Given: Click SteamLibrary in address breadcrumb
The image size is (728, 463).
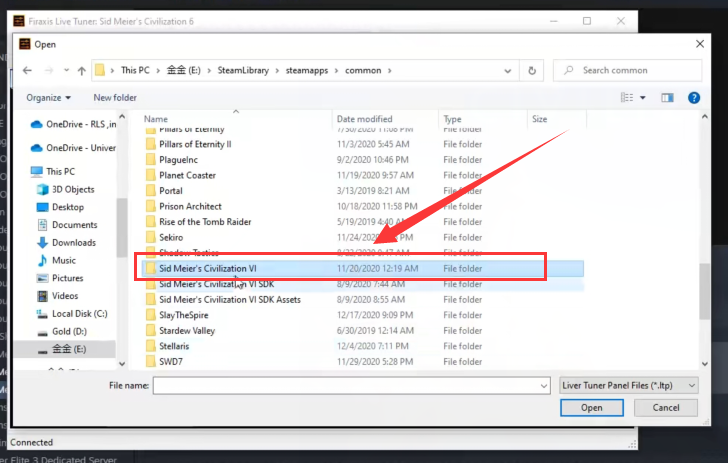Looking at the screenshot, I should 243,71.
